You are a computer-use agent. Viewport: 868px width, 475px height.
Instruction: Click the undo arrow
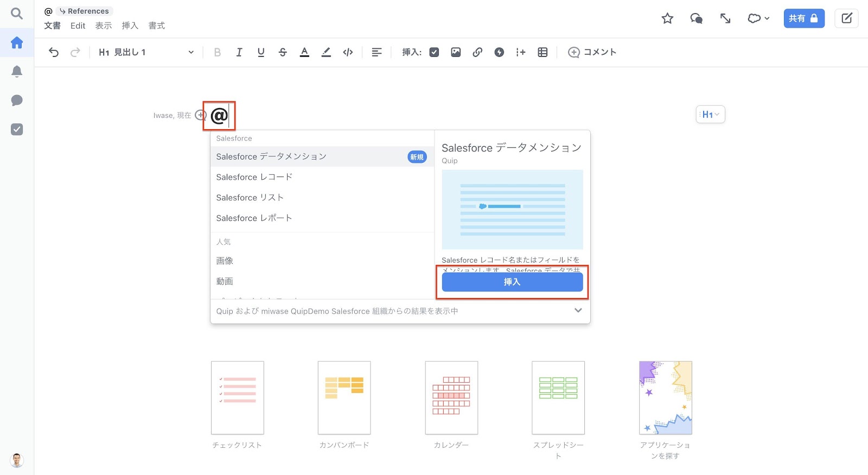point(54,52)
